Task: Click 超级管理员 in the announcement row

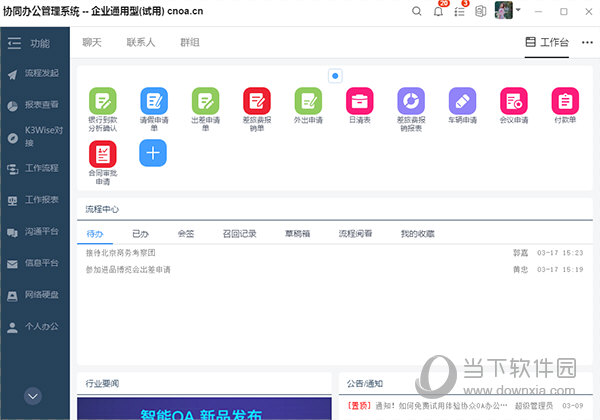Action: tap(534, 406)
